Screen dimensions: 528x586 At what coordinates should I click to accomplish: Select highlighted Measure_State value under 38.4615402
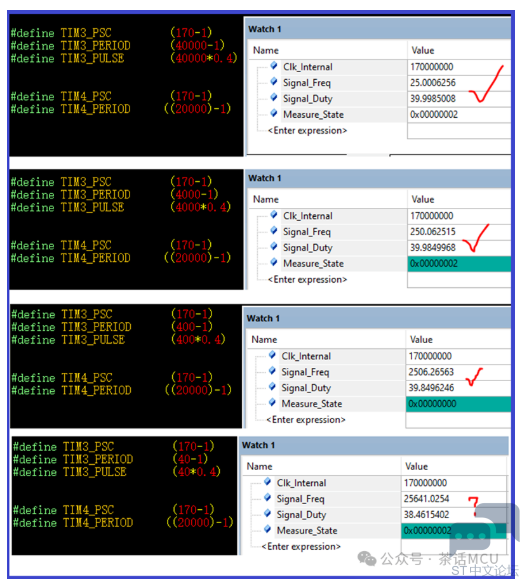(454, 531)
